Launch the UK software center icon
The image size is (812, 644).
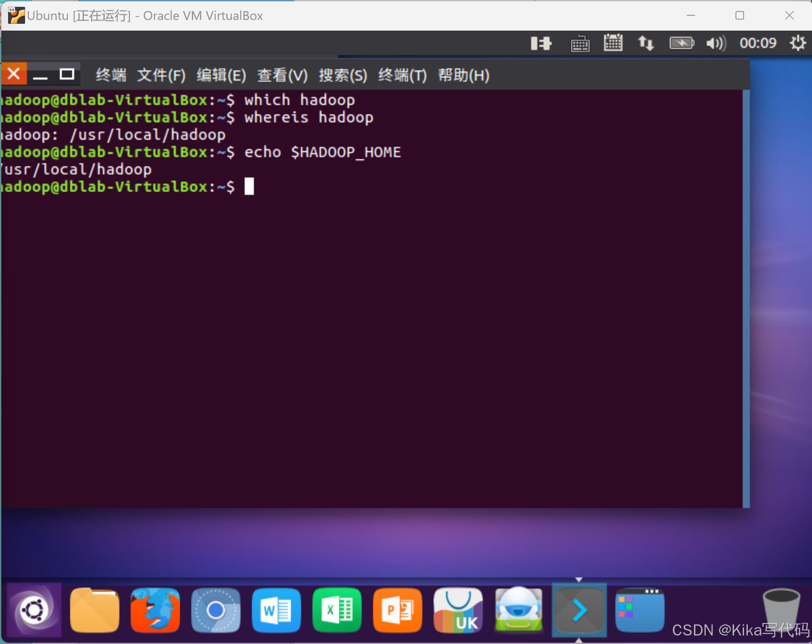[x=458, y=610]
